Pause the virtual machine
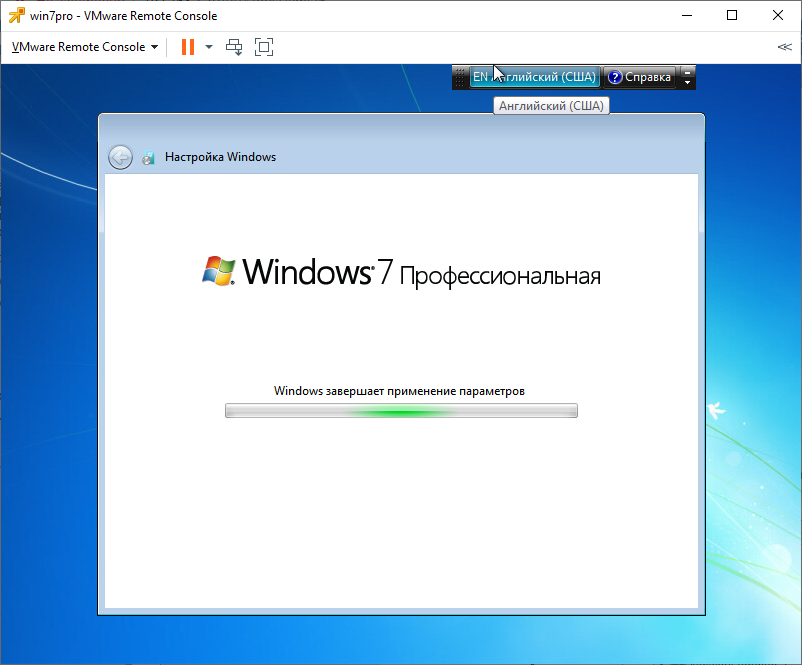Screen dimensions: 802x665 (188, 47)
